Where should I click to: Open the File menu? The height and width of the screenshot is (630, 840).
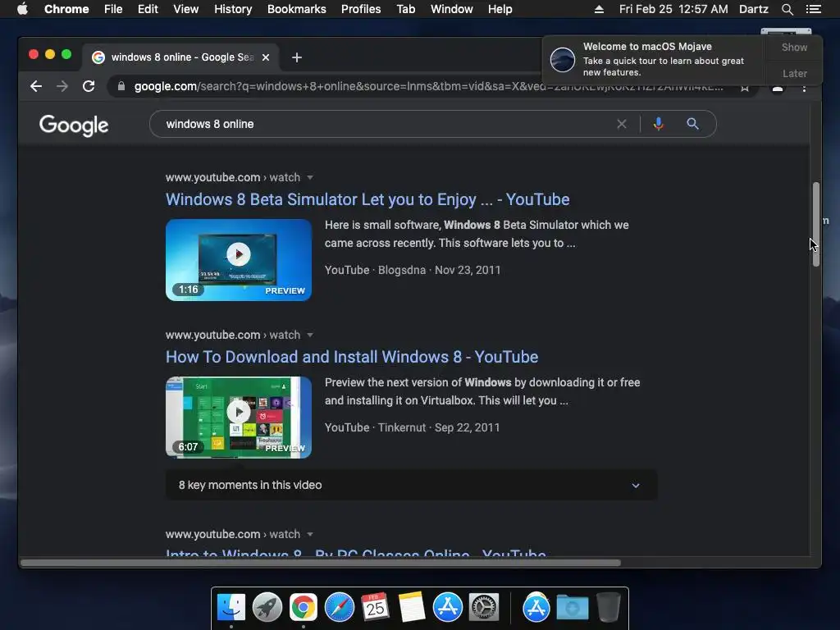[x=113, y=9]
